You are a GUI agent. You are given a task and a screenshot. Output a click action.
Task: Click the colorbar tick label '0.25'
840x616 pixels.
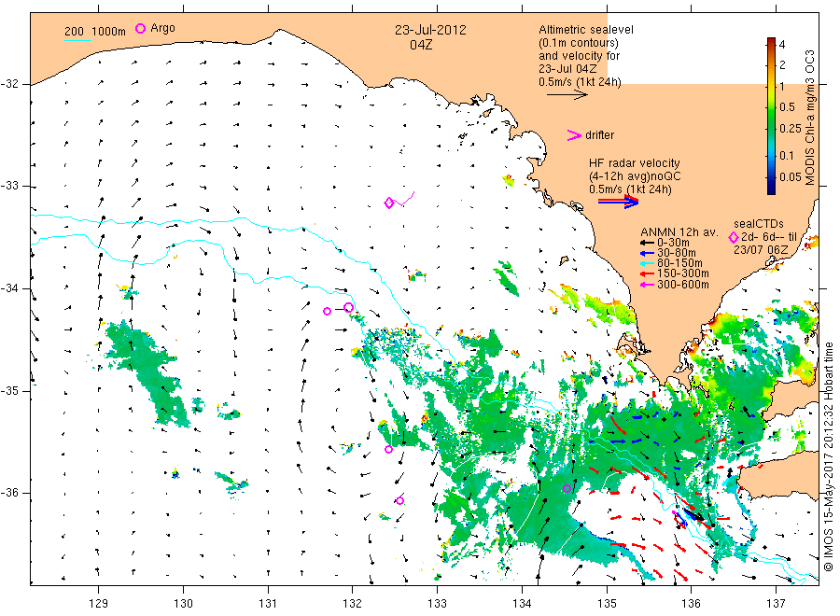point(791,129)
